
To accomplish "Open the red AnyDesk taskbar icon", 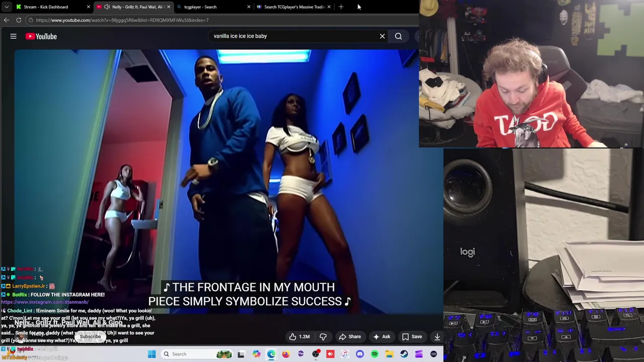I will 331,354.
